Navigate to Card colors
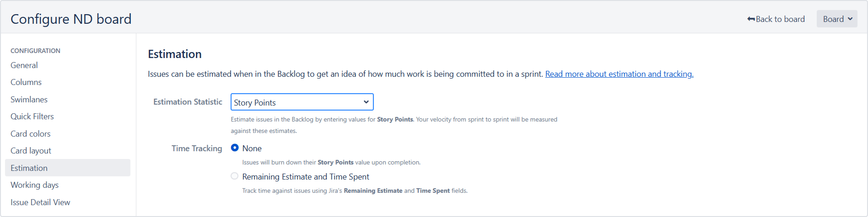This screenshot has height=217, width=868. point(30,134)
